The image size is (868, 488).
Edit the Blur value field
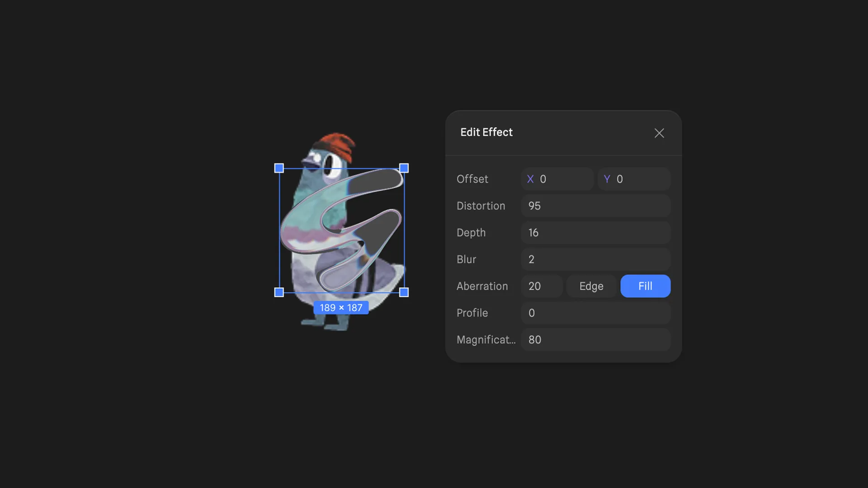point(595,259)
